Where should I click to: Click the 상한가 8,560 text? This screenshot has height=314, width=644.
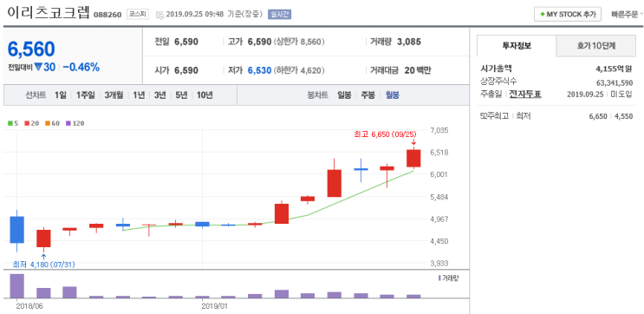(299, 42)
